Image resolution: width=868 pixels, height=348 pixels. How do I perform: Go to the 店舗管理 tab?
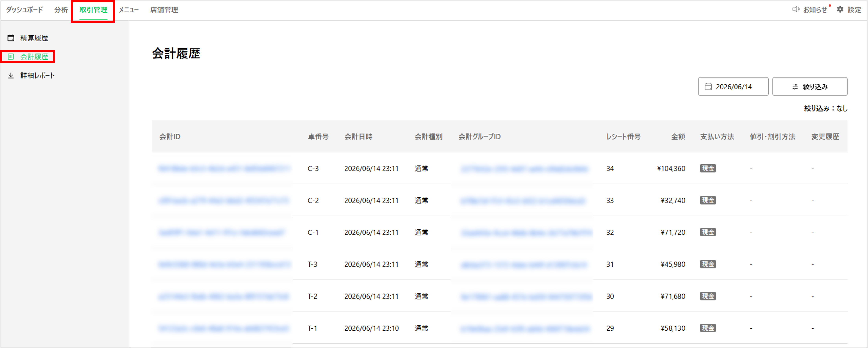pos(164,10)
